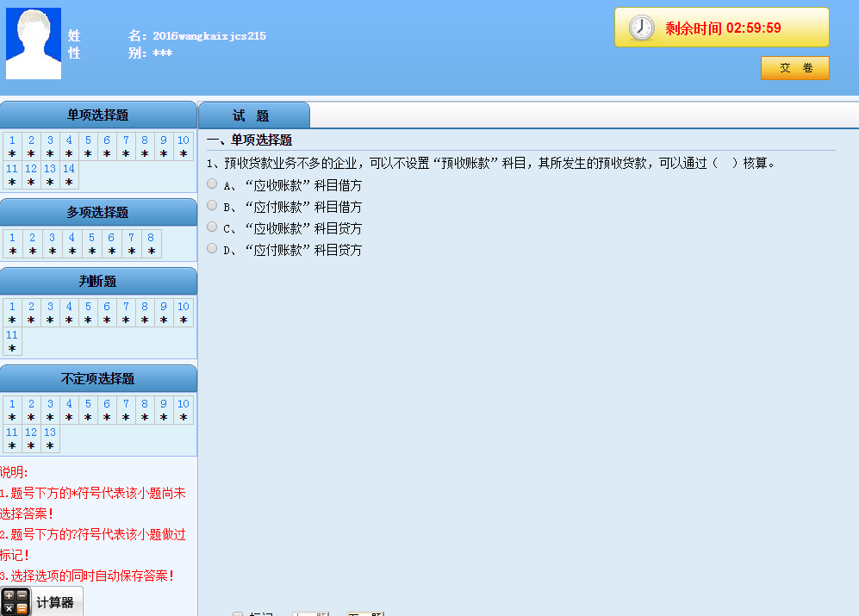Collapse the 判断题 section header
Viewport: 859px width, 616px height.
[x=98, y=281]
